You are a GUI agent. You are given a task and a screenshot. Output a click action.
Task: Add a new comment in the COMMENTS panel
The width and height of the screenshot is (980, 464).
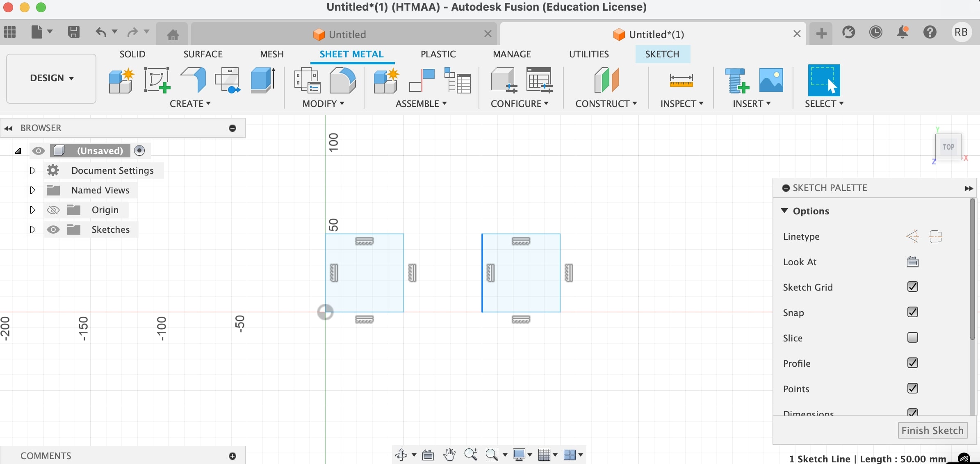[233, 456]
